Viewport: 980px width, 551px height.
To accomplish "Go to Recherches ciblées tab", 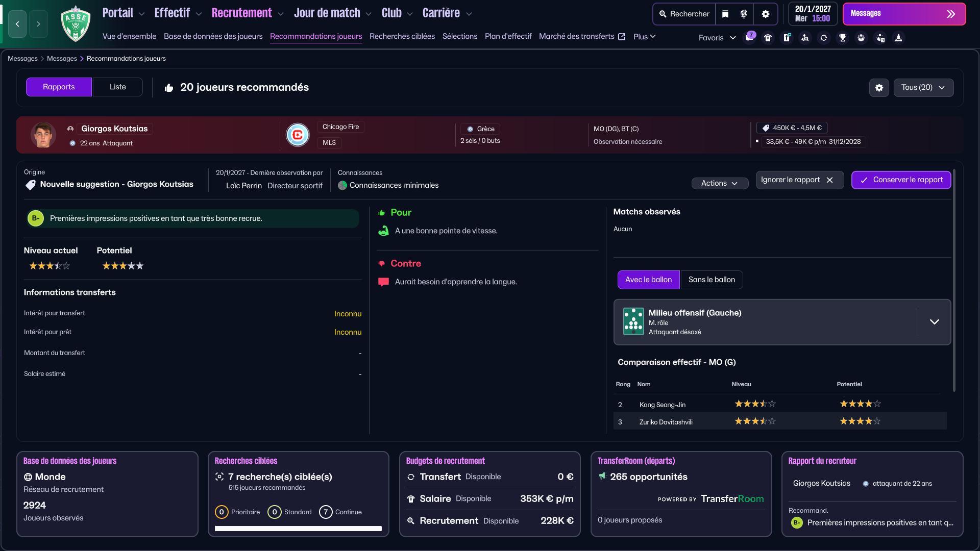I will click(402, 36).
